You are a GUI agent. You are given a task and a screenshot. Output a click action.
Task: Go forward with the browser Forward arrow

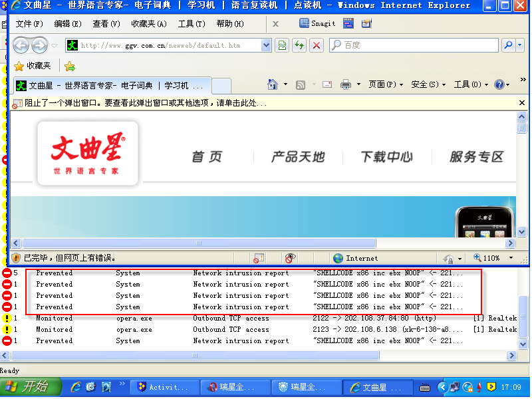pos(40,45)
